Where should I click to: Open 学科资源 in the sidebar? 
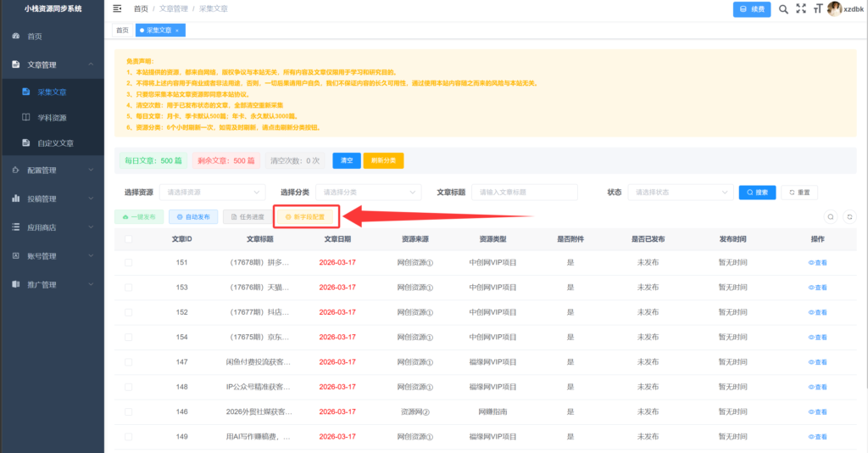coord(52,117)
